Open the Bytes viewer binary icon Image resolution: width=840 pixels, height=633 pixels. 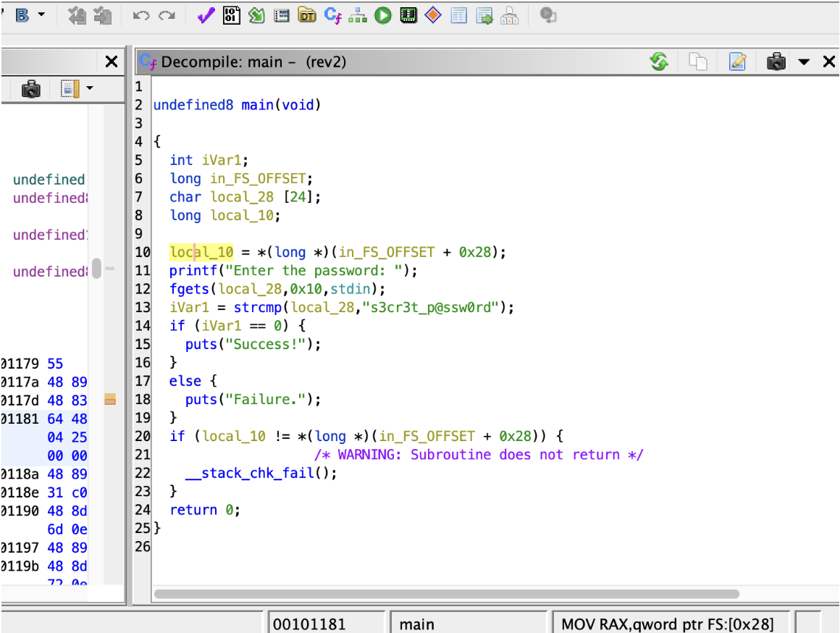tap(232, 15)
